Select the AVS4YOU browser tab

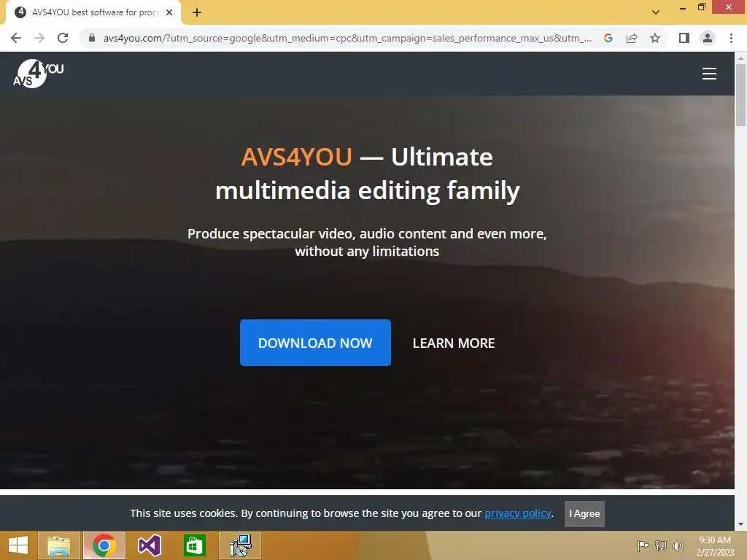point(93,12)
